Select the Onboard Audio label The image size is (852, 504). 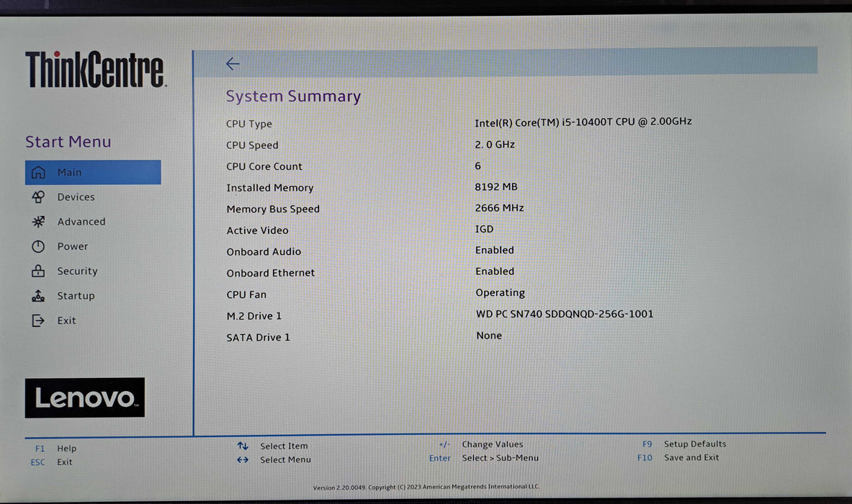point(264,251)
